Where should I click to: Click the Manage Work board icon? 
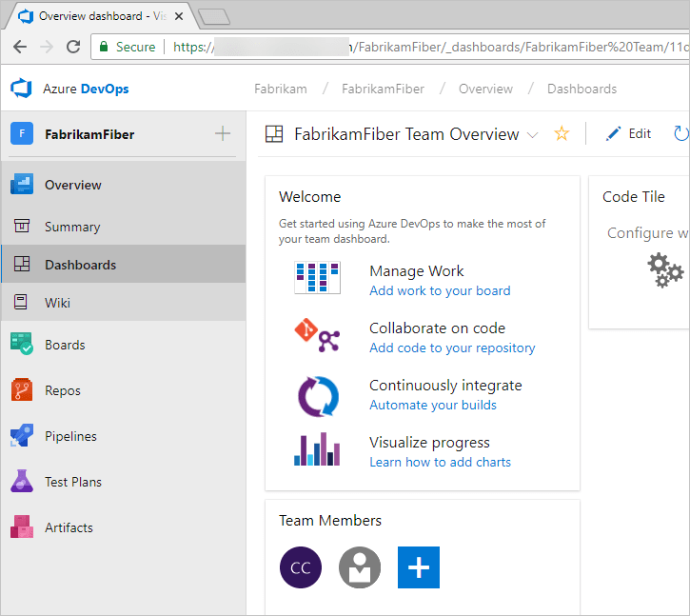(317, 277)
